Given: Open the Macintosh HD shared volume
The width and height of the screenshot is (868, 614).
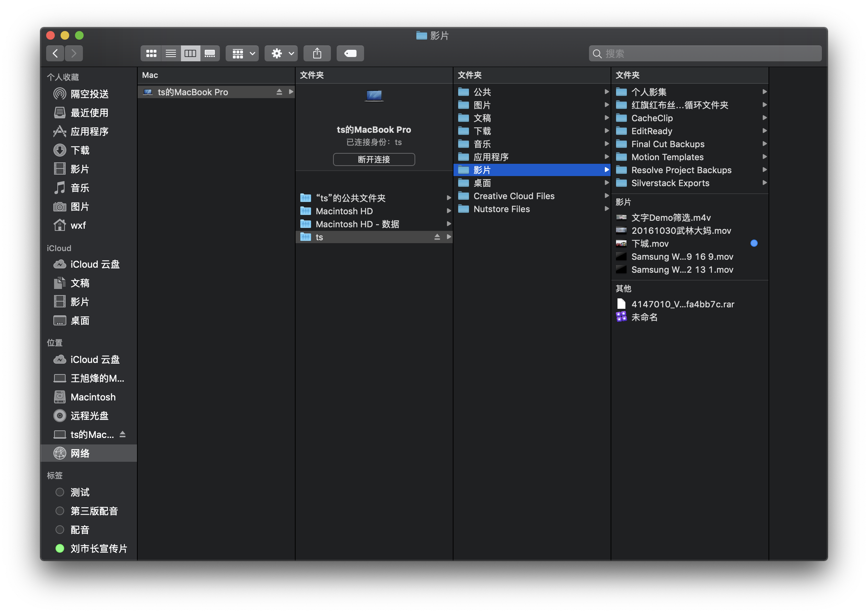Looking at the screenshot, I should coord(344,211).
